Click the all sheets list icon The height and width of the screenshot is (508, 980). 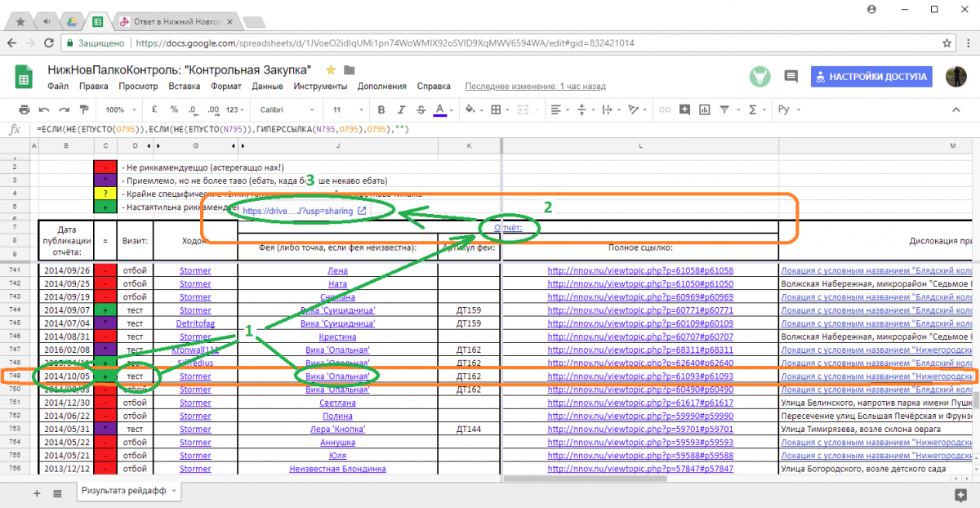pos(57,493)
